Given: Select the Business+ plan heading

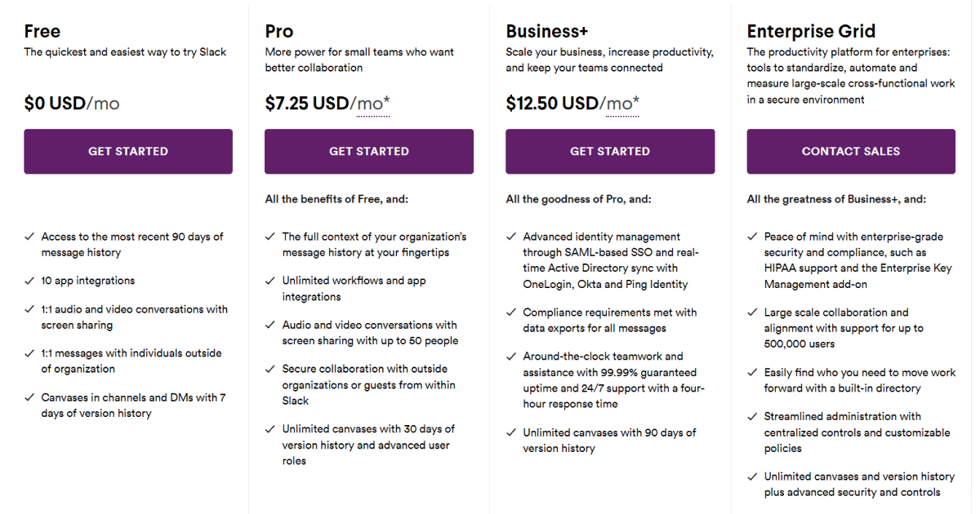Looking at the screenshot, I should pyautogui.click(x=546, y=32).
